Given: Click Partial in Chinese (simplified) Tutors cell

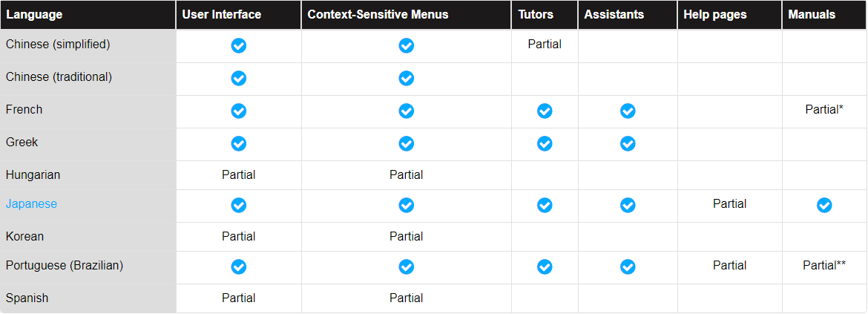Looking at the screenshot, I should pos(545,45).
